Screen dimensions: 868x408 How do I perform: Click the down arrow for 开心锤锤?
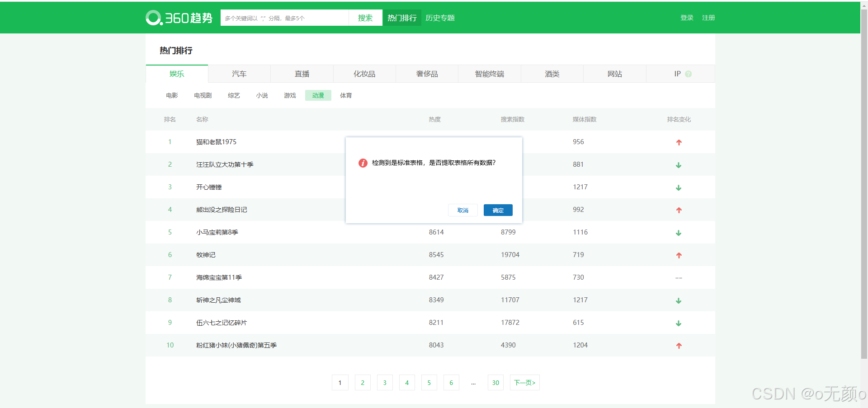pos(679,188)
